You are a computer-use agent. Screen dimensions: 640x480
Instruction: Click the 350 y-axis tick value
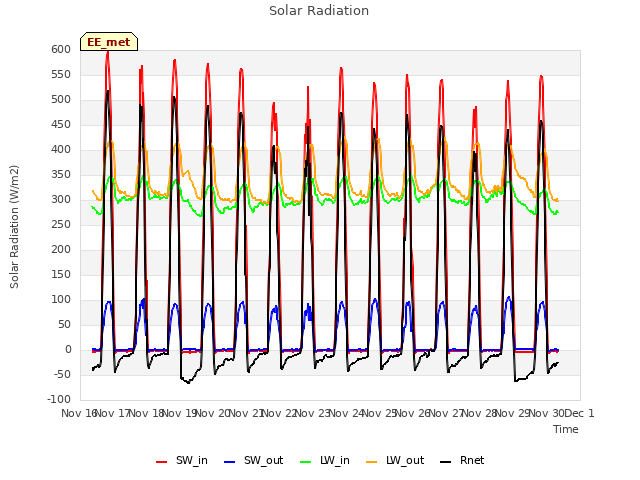[61, 175]
